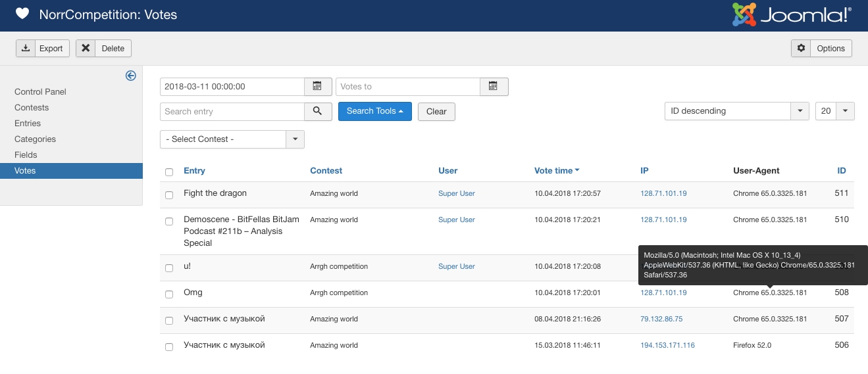Open the list limit 20 dropdown
Image resolution: width=868 pixels, height=374 pixels.
(834, 111)
